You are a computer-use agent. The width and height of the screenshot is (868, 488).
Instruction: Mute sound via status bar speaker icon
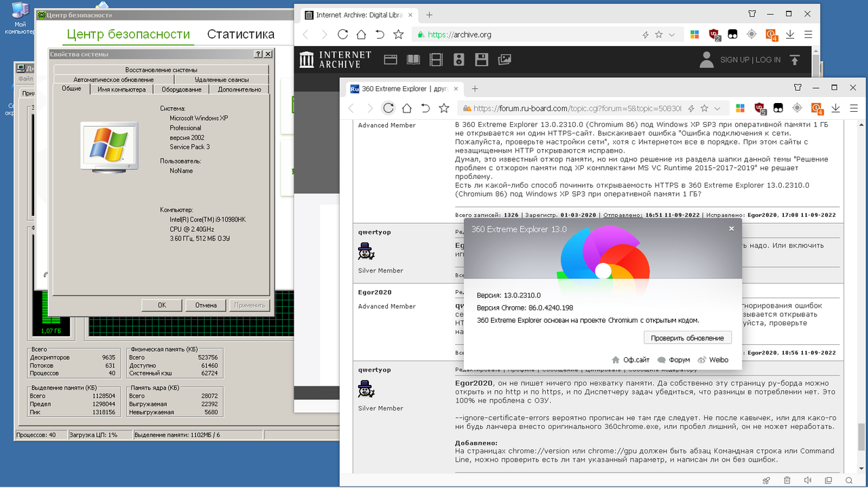pyautogui.click(x=807, y=481)
